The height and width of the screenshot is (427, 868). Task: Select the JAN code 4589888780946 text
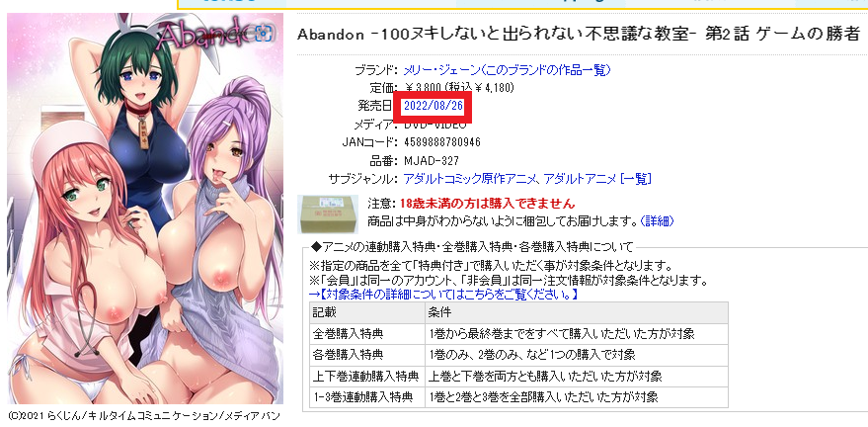pyautogui.click(x=442, y=142)
